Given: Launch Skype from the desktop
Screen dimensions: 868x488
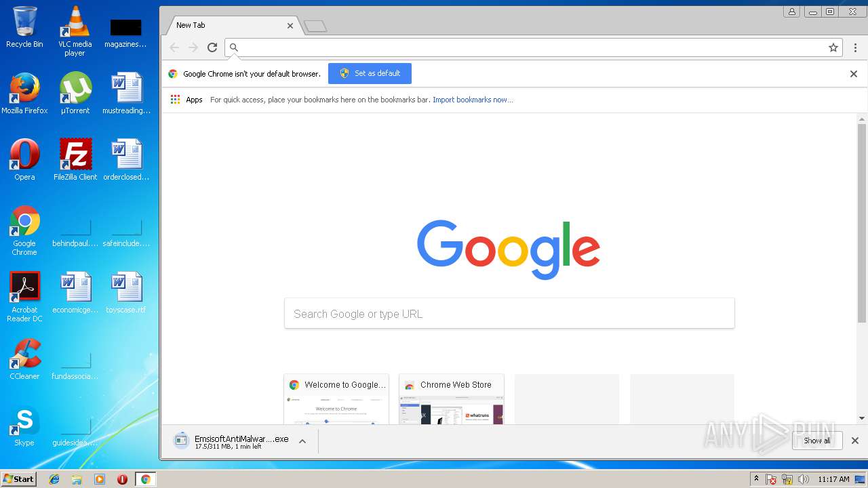Looking at the screenshot, I should (x=24, y=426).
